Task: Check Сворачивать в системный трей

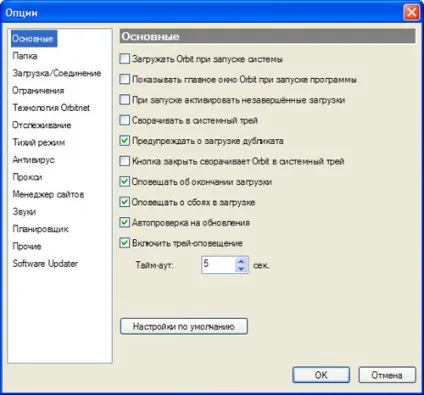Action: 125,120
